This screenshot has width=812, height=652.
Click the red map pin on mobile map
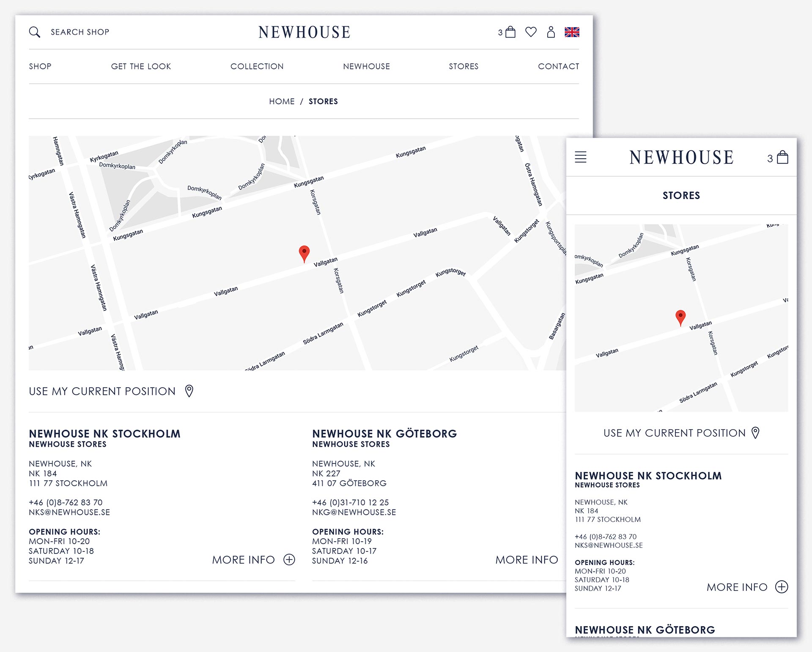[680, 318]
